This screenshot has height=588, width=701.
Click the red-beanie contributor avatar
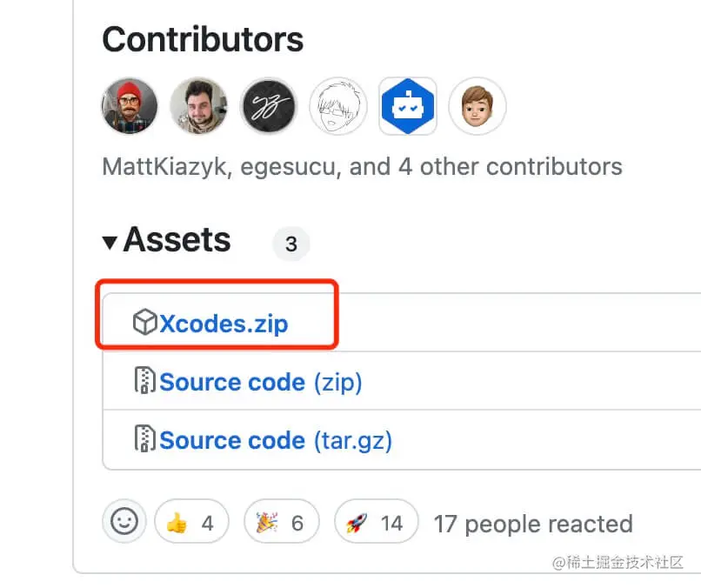point(130,106)
